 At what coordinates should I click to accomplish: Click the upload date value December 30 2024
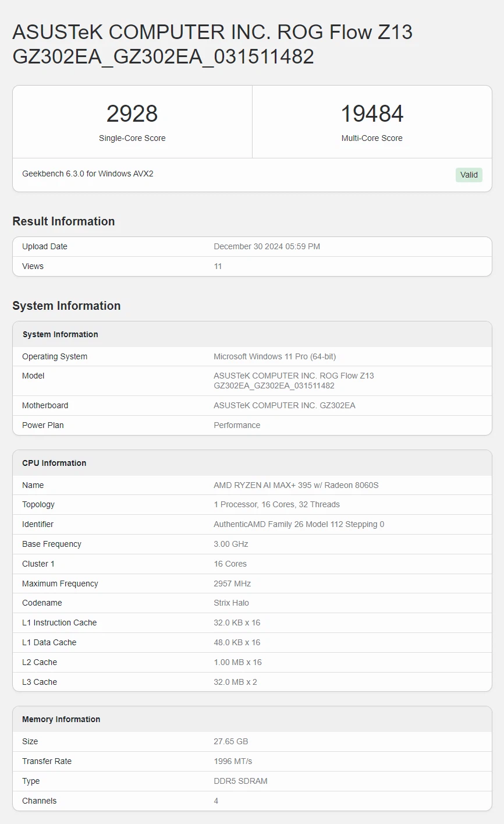267,246
